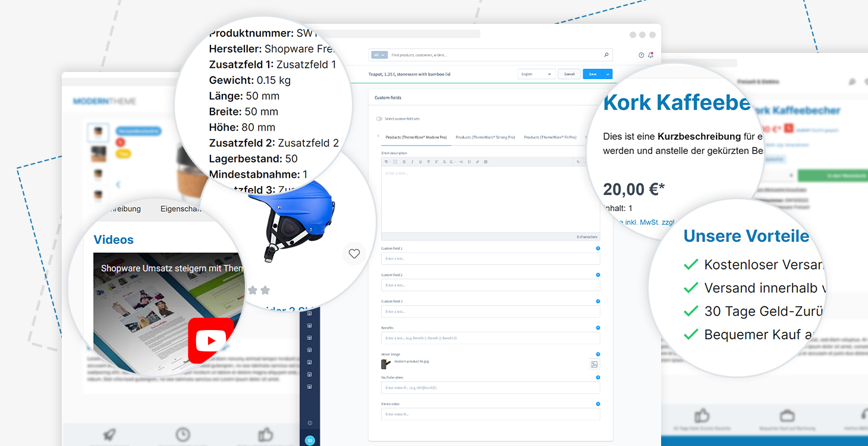Click the Cancel button for the Teapot product

tap(569, 74)
